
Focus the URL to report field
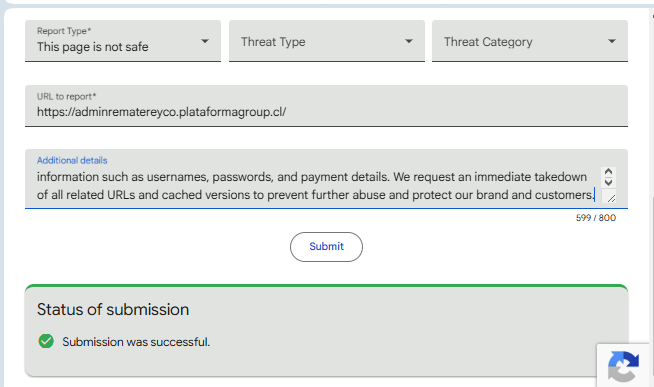[326, 106]
